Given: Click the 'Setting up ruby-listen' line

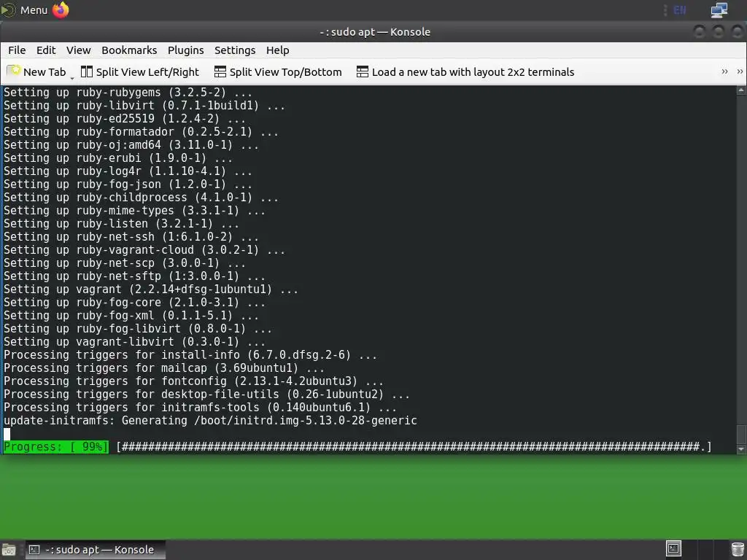Looking at the screenshot, I should coord(121,223).
